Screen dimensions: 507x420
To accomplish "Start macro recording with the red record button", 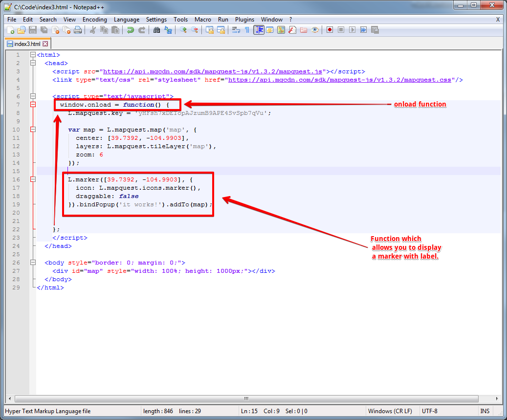I will (x=330, y=30).
